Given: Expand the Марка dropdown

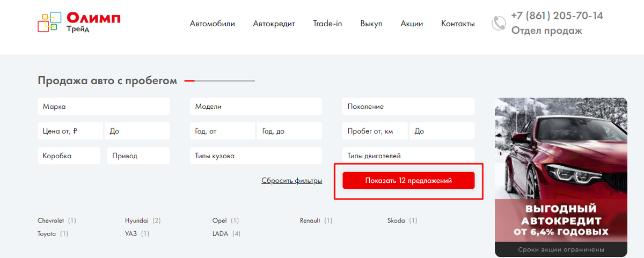Looking at the screenshot, I should [104, 106].
